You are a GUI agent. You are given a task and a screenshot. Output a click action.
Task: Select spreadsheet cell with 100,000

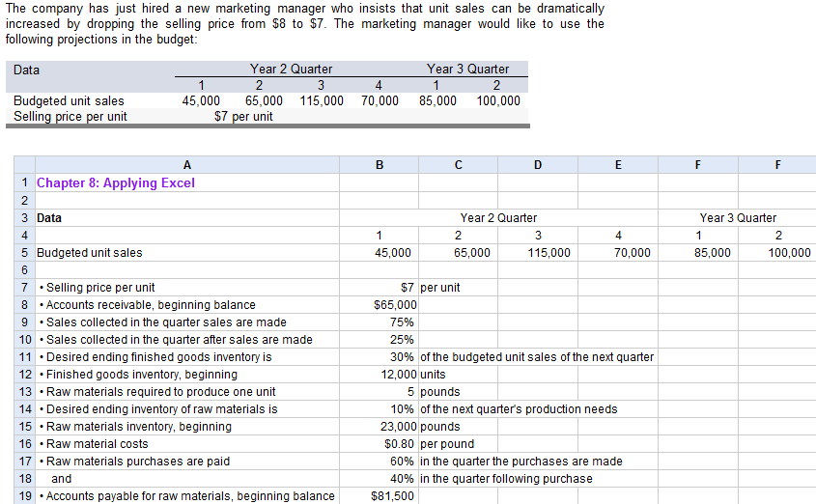[777, 253]
